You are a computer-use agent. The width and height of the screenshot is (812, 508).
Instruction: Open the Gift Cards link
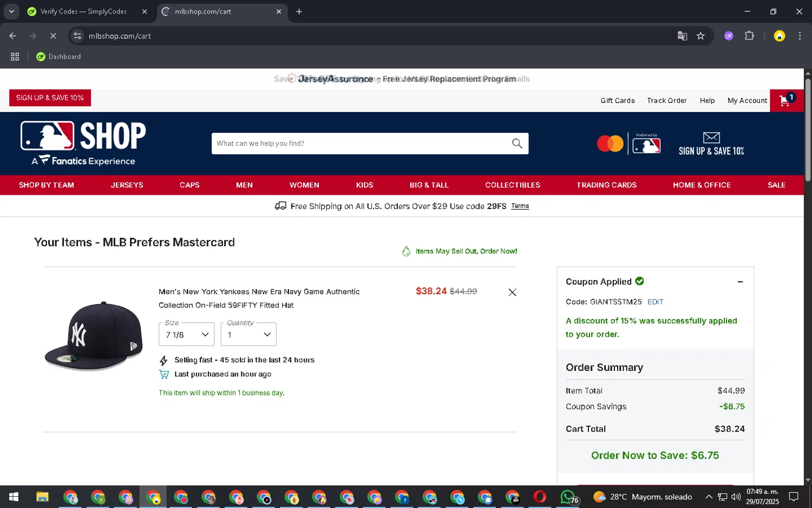618,101
